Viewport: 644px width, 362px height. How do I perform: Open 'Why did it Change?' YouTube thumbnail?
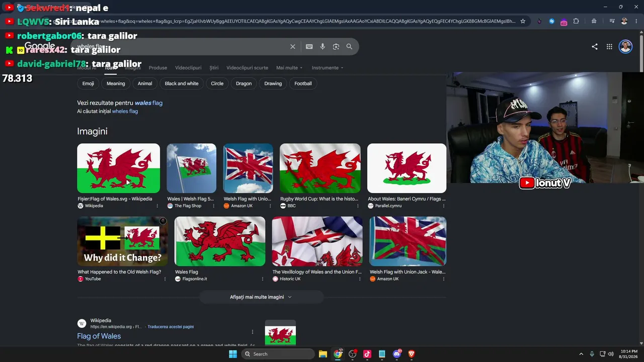(122, 241)
